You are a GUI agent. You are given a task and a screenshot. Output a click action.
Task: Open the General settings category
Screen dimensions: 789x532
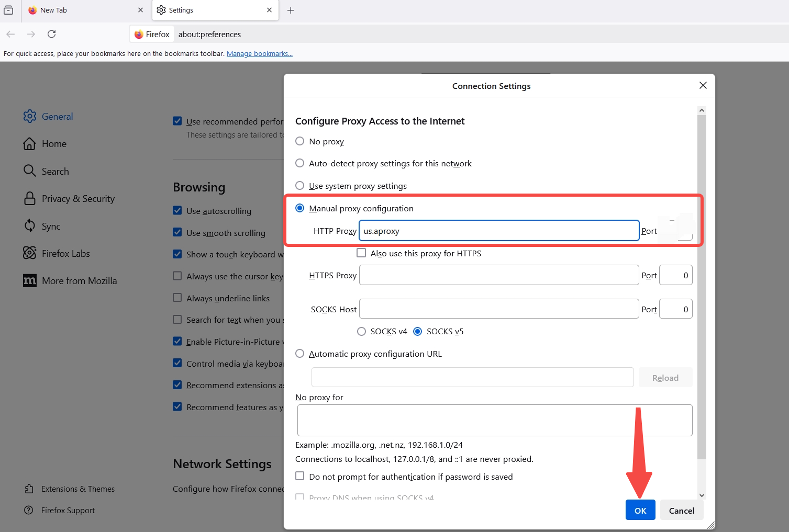tap(48, 116)
